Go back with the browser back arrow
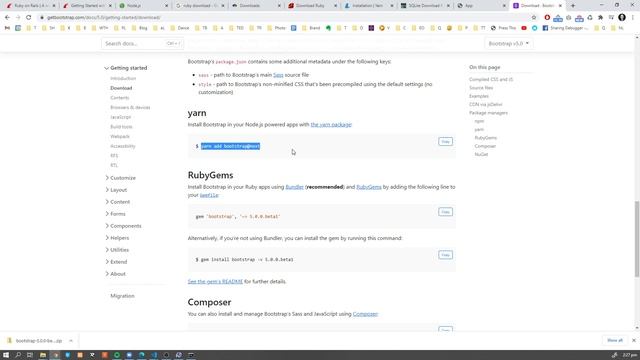Viewport: 640px width, 360px height. [x=7, y=18]
